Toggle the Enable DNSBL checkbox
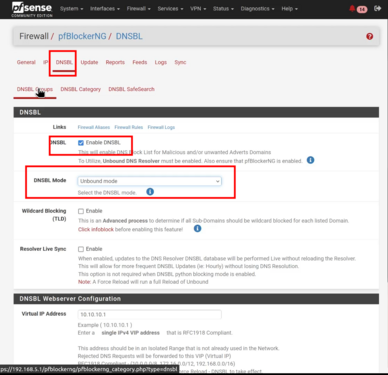The image size is (388, 375). click(x=81, y=143)
